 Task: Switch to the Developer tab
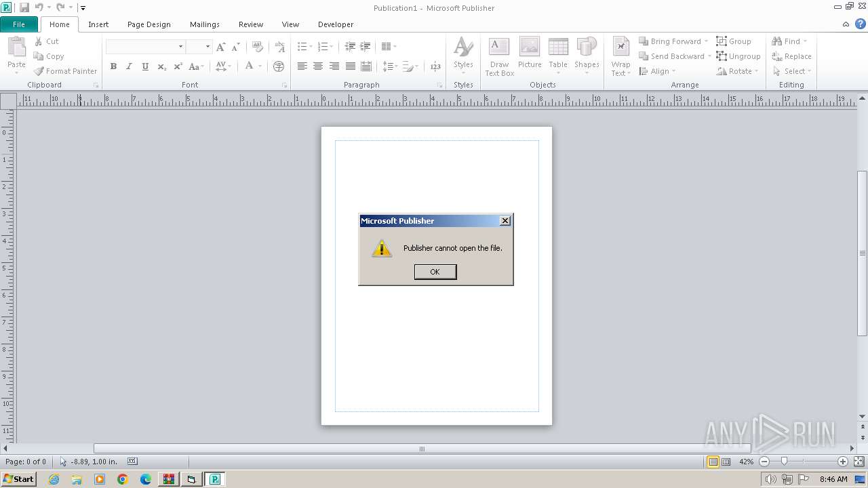[x=336, y=24]
